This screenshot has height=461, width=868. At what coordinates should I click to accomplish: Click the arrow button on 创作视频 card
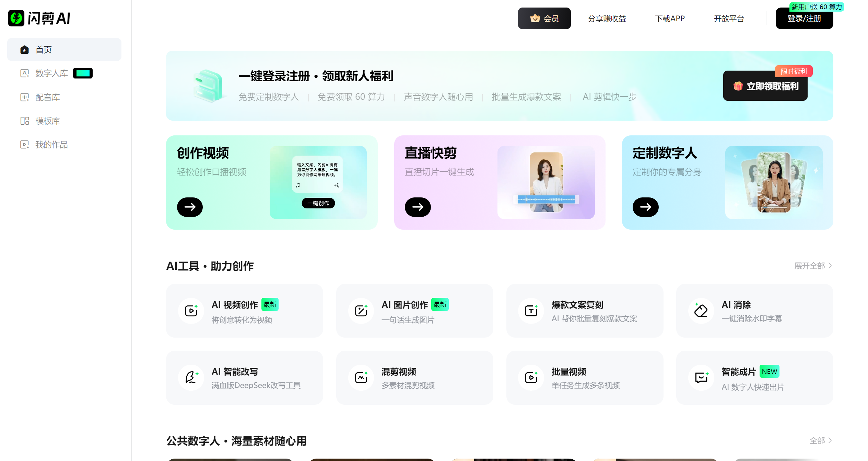coord(190,207)
